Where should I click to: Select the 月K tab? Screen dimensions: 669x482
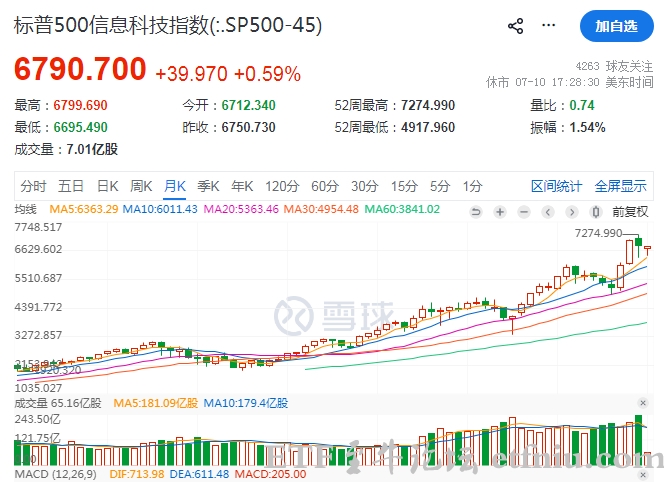175,186
